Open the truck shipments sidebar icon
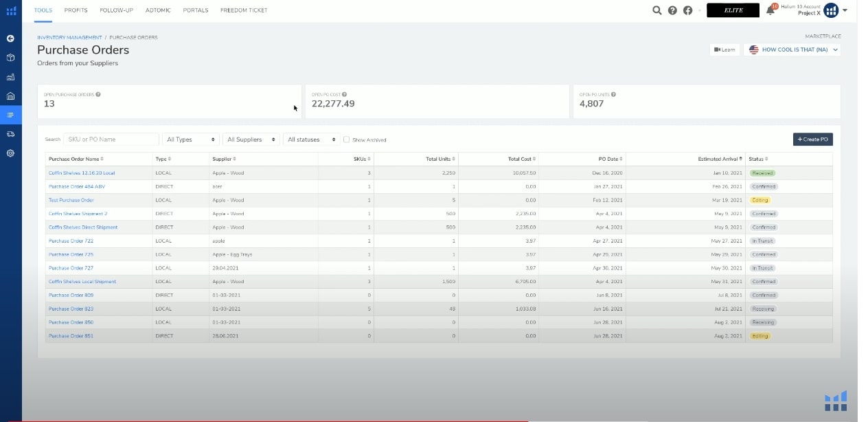Viewport: 868px width, 422px height. [10, 134]
